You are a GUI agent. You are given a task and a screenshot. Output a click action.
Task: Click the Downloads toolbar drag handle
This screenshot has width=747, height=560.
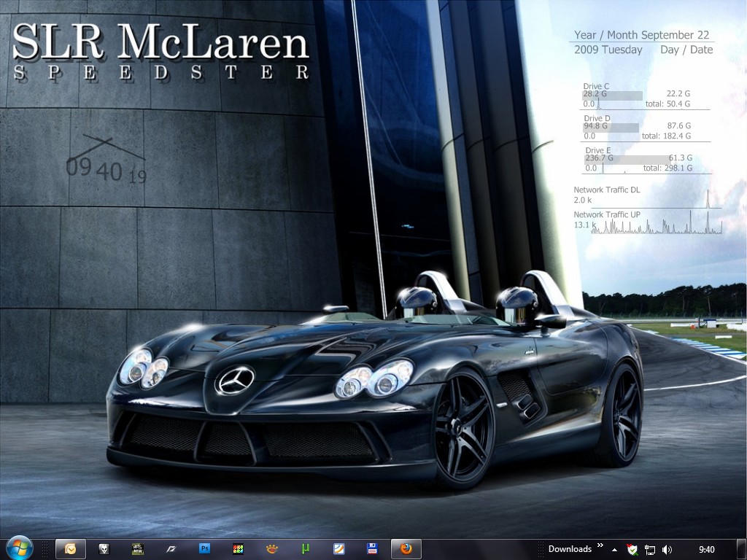coord(541,550)
